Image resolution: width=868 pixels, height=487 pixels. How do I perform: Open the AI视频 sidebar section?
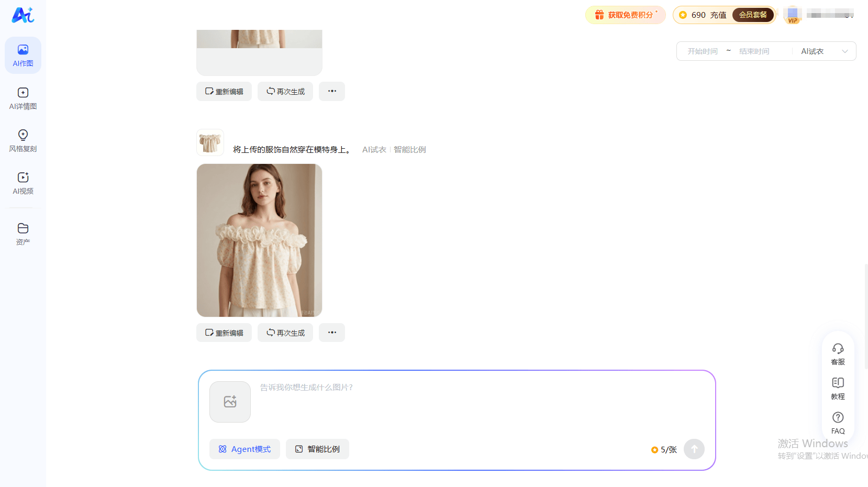coord(23,183)
